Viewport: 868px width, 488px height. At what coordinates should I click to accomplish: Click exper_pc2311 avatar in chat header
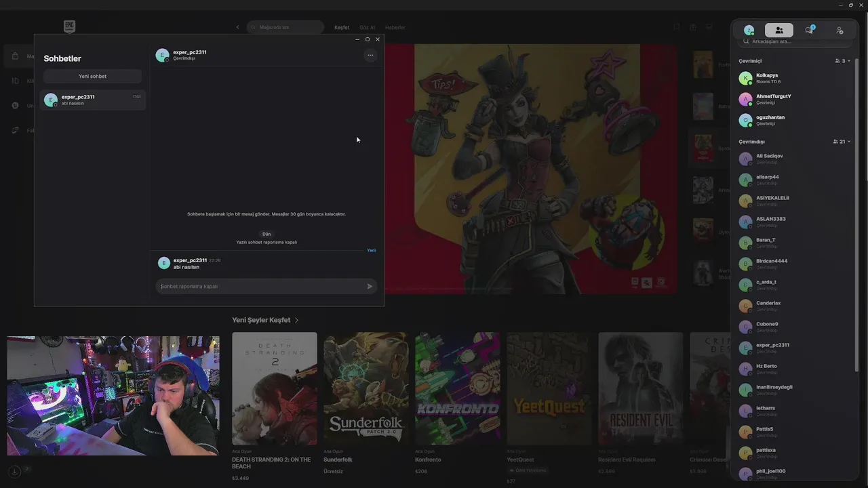(x=162, y=56)
